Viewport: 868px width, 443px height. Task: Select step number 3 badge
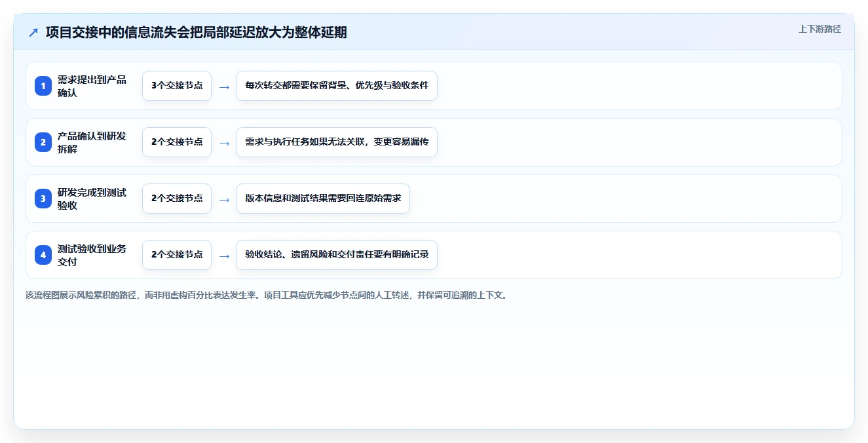click(43, 199)
